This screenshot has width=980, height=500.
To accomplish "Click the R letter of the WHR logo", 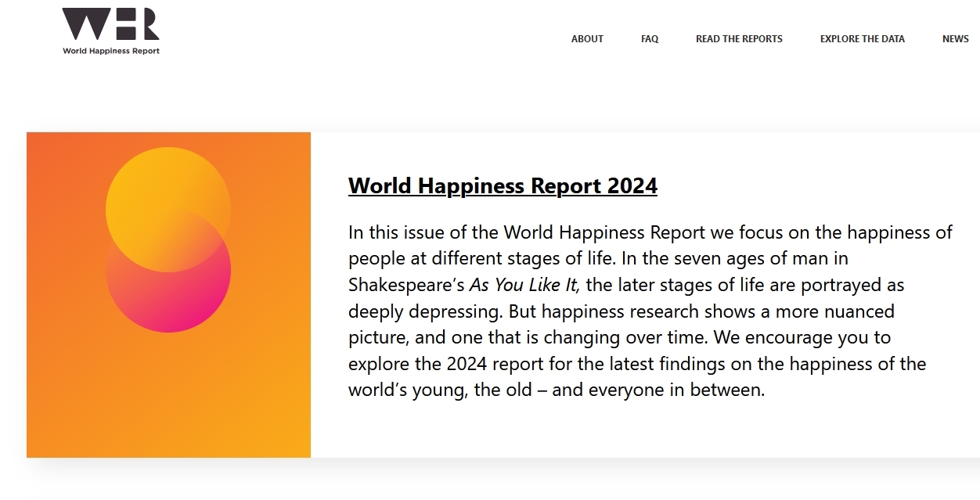I will point(147,24).
